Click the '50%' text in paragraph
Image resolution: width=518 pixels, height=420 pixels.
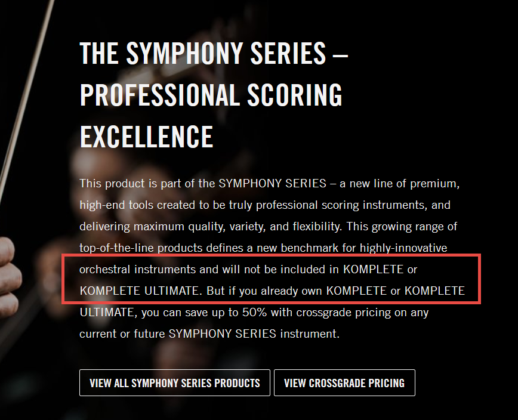pos(254,312)
